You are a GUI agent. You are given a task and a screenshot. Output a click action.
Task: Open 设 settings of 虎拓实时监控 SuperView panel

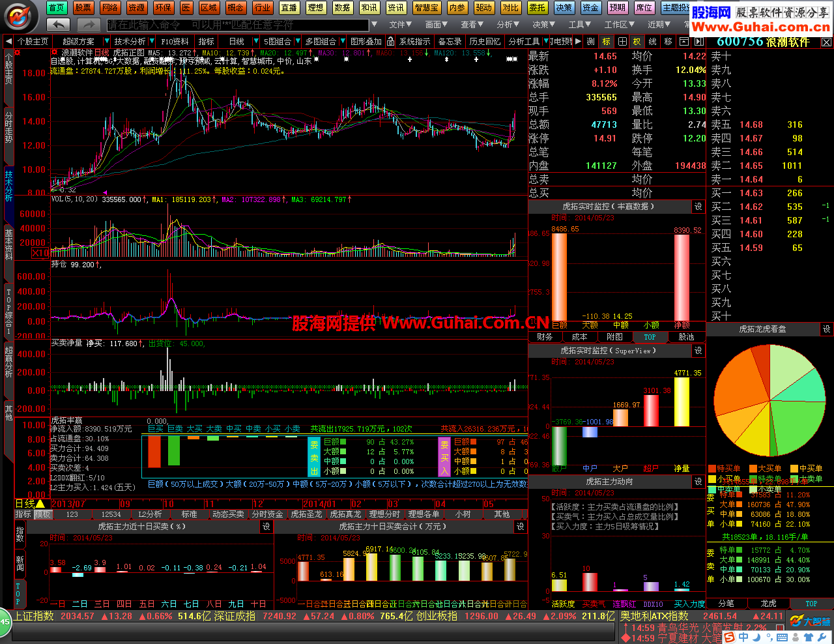pos(698,351)
